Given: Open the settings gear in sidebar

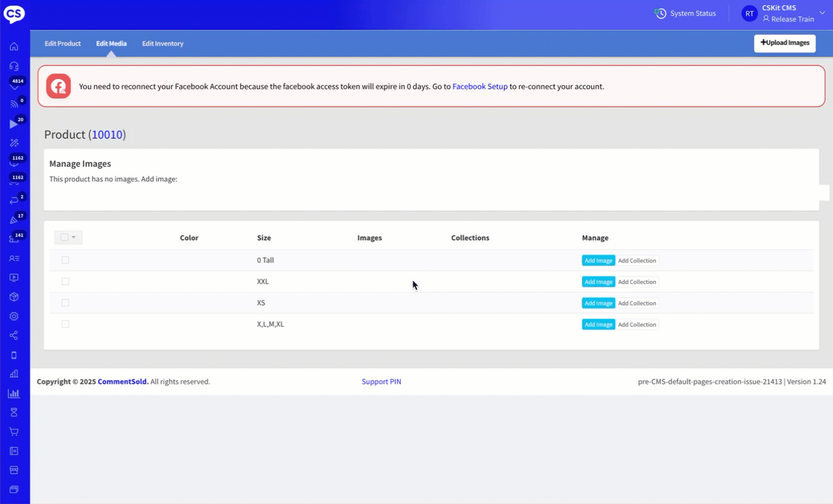Looking at the screenshot, I should 14,317.
